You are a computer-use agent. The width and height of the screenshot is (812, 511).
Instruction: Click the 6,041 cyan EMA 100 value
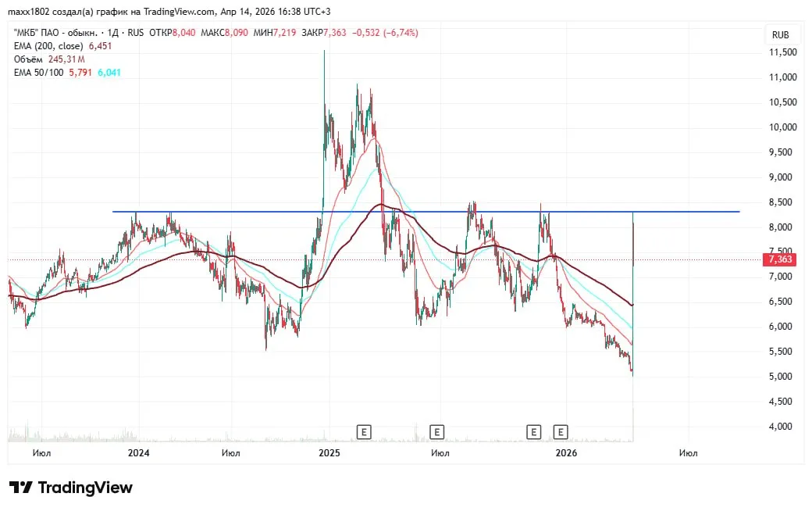pyautogui.click(x=109, y=72)
